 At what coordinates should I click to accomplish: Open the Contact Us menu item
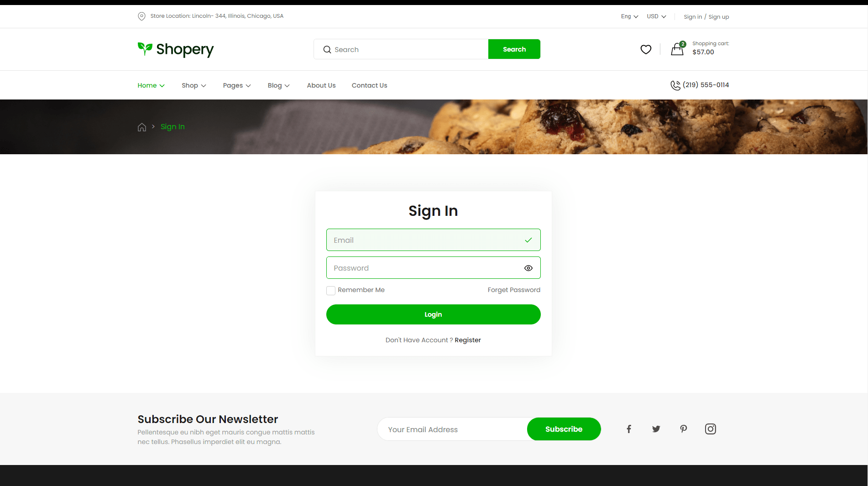(369, 85)
